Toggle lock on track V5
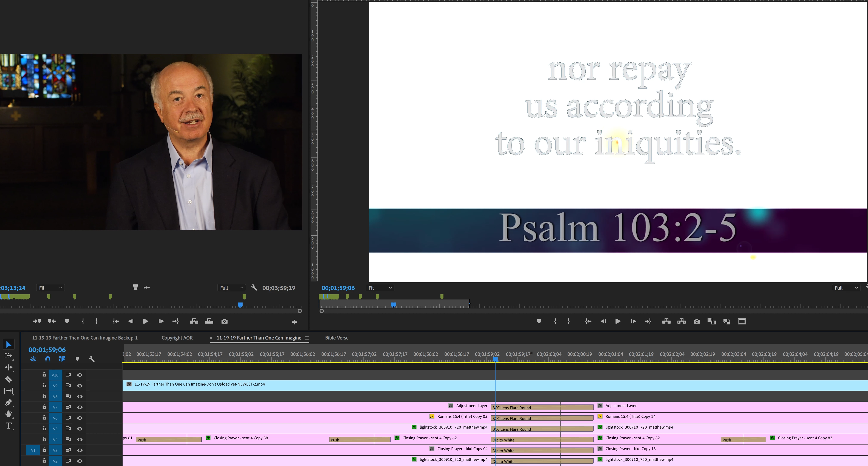 [44, 428]
